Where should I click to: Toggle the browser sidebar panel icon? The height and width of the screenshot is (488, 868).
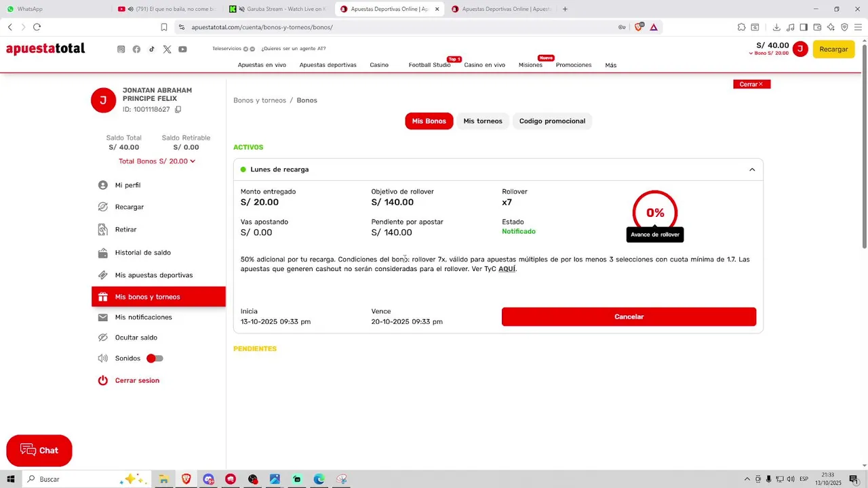click(x=804, y=27)
